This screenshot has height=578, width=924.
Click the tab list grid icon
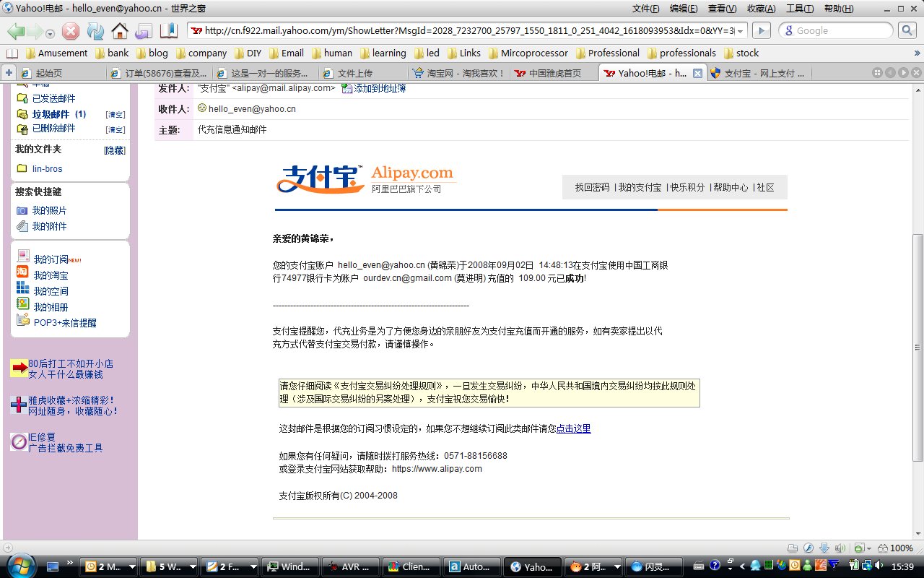coord(877,73)
